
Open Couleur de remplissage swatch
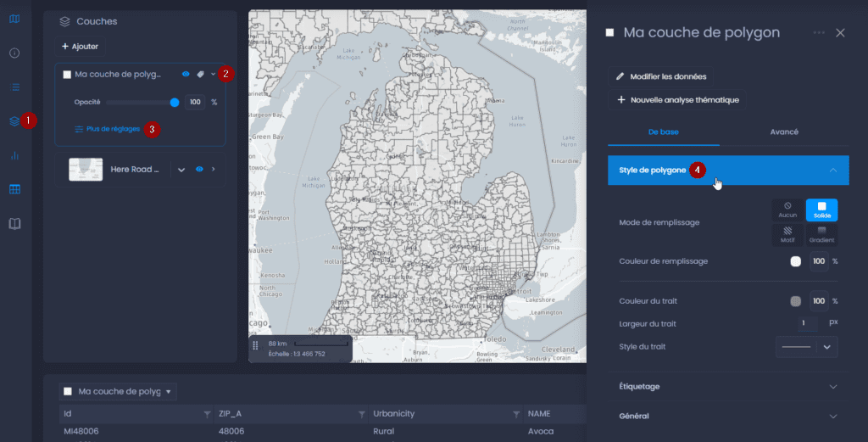click(x=795, y=261)
